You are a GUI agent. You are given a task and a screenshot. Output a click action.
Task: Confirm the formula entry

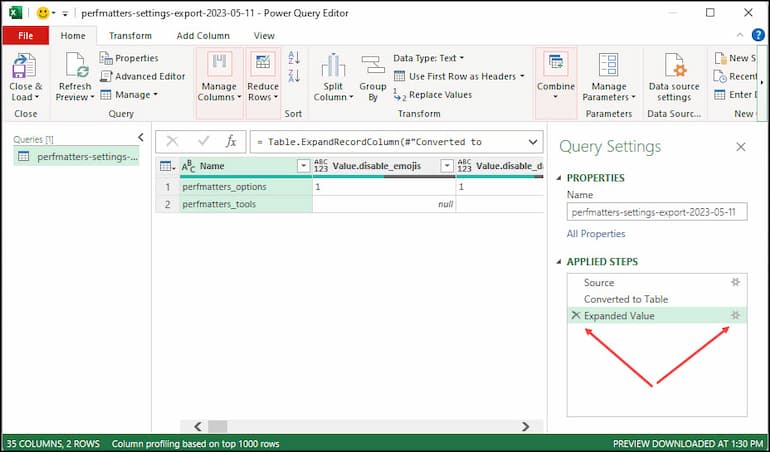point(203,141)
